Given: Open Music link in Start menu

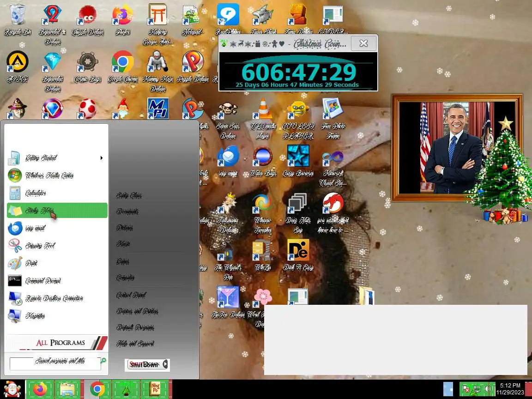Looking at the screenshot, I should click(123, 244).
